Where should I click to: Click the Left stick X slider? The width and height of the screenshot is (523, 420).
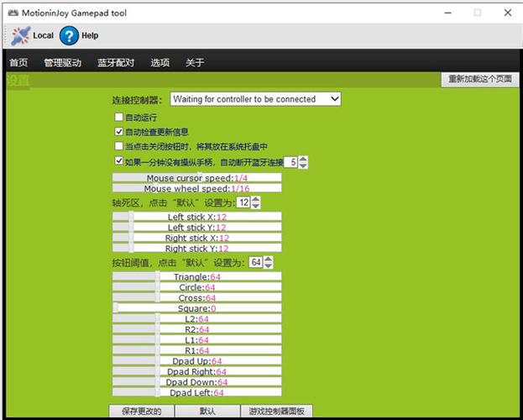(196, 217)
